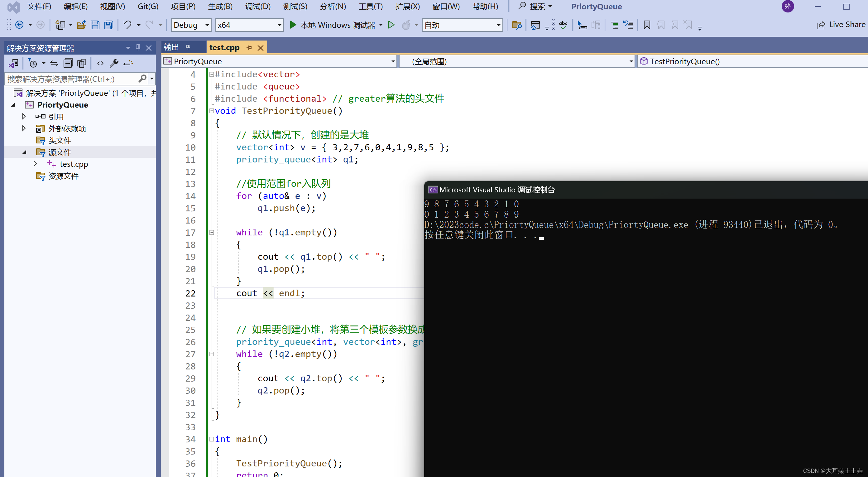Click user account avatar icon
The image size is (868, 477).
788,7
